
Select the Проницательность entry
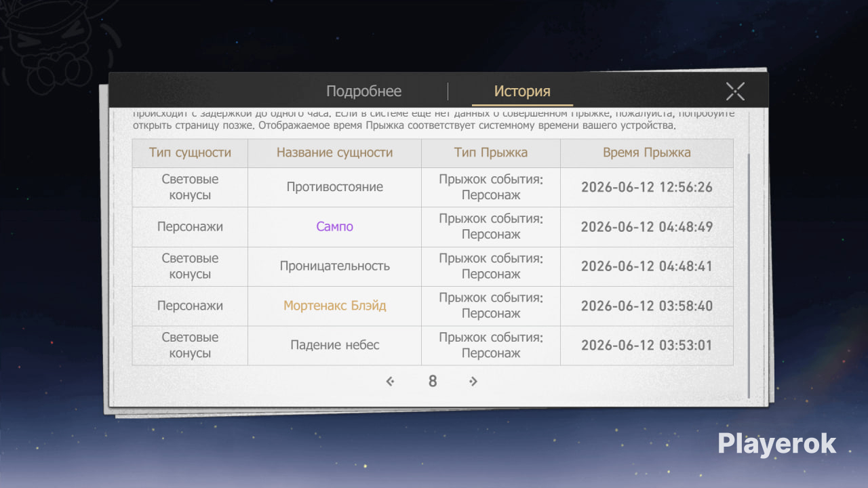(x=334, y=266)
